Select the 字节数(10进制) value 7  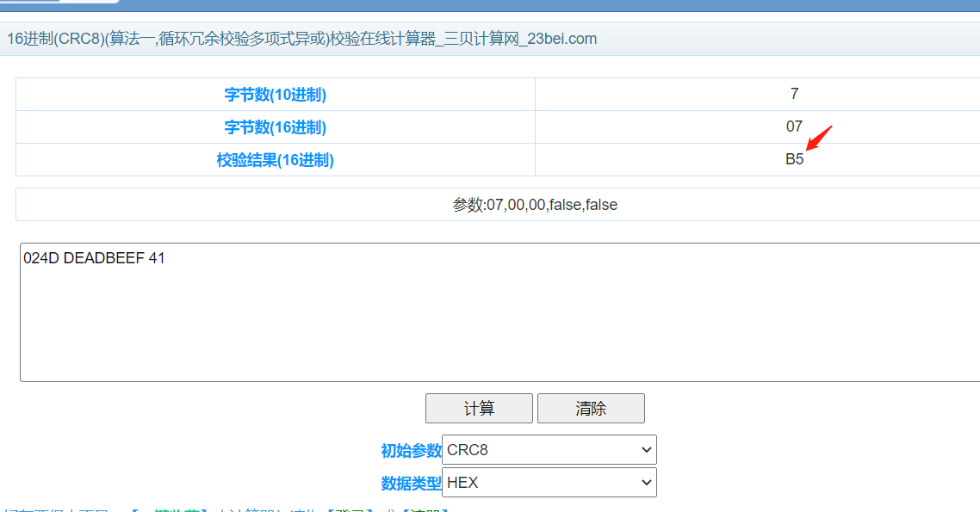pyautogui.click(x=794, y=94)
